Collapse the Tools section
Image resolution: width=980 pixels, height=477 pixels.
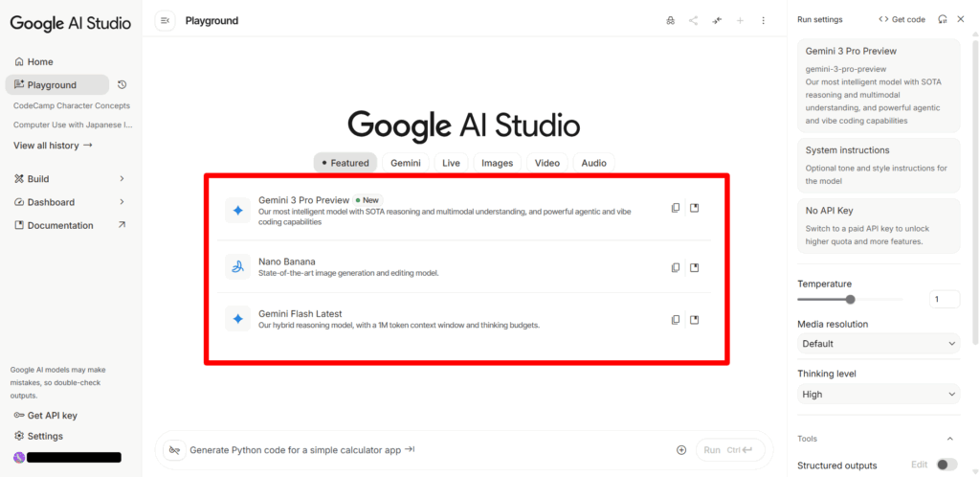pos(949,439)
